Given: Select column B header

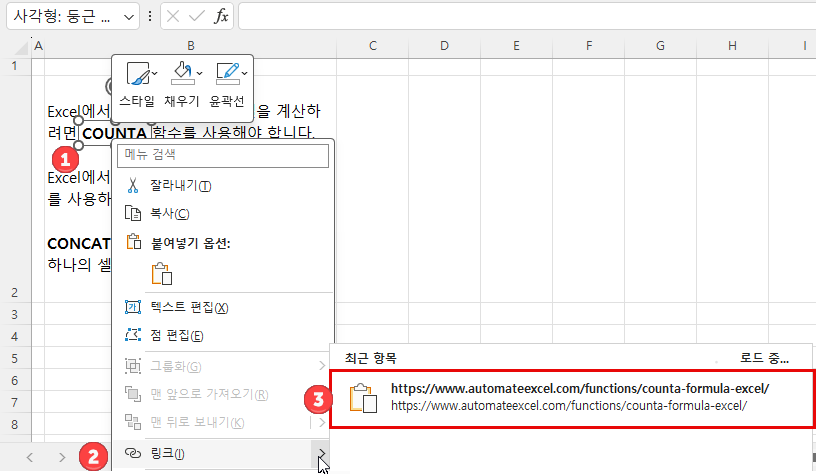Looking at the screenshot, I should point(191,46).
